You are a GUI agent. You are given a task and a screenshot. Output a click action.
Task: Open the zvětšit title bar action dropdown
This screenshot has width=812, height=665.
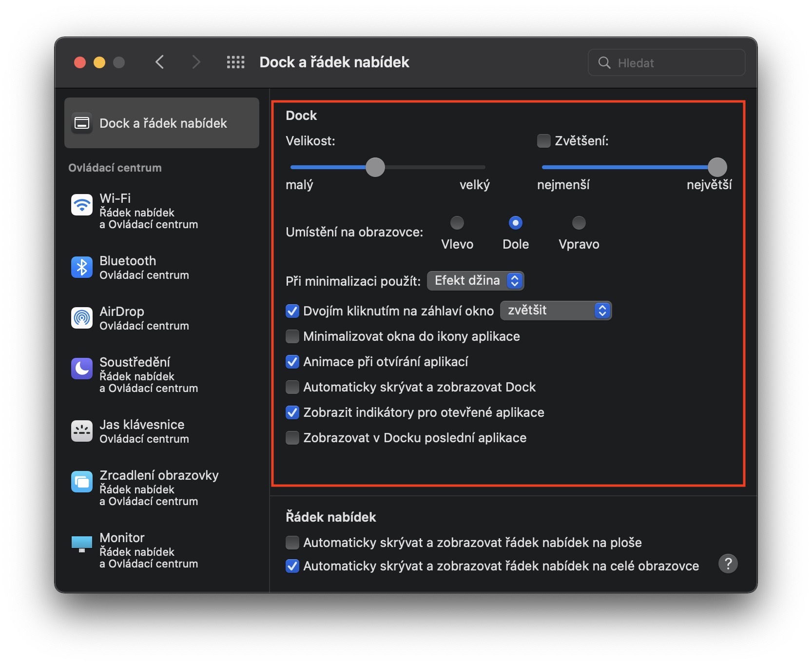[556, 311]
